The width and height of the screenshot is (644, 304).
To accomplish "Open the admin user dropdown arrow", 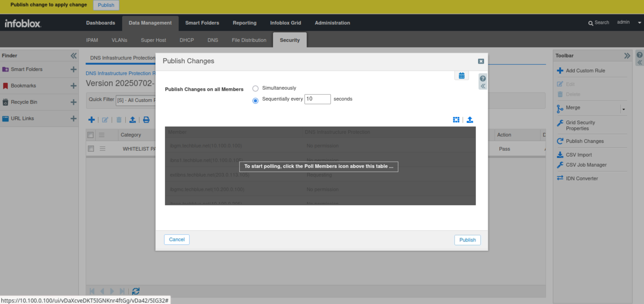I will click(639, 23).
